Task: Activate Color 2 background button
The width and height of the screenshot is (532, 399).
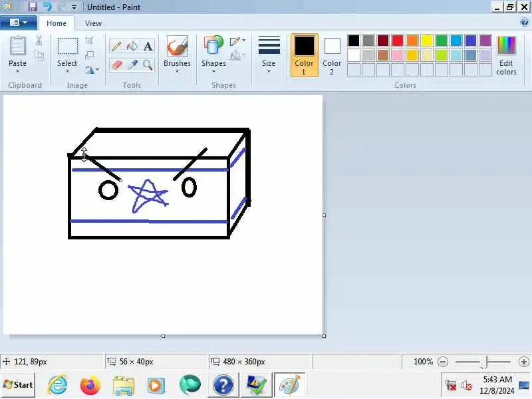Action: (332, 55)
